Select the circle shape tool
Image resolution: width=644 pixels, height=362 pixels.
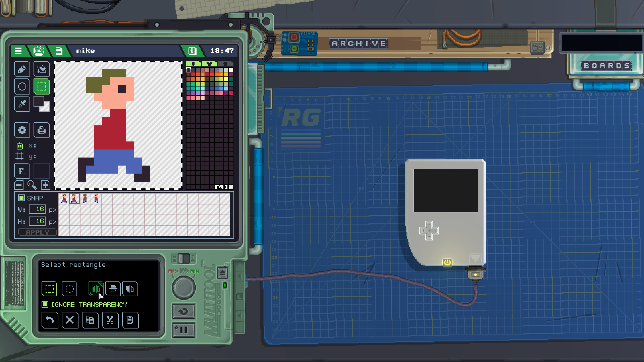tap(22, 86)
